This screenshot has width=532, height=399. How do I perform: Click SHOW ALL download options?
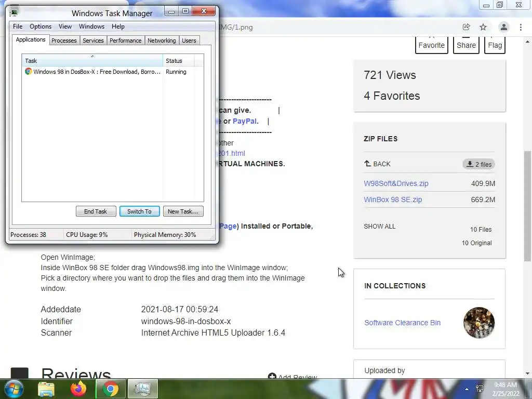[380, 227]
